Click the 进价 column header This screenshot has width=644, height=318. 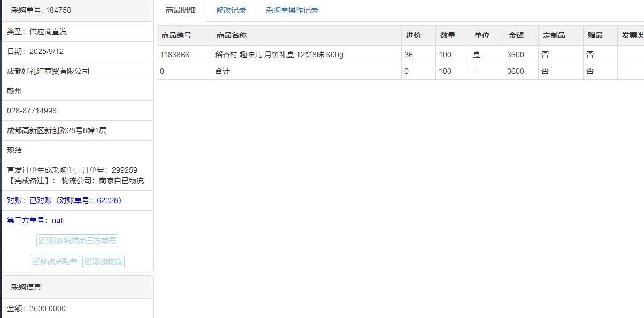click(413, 35)
